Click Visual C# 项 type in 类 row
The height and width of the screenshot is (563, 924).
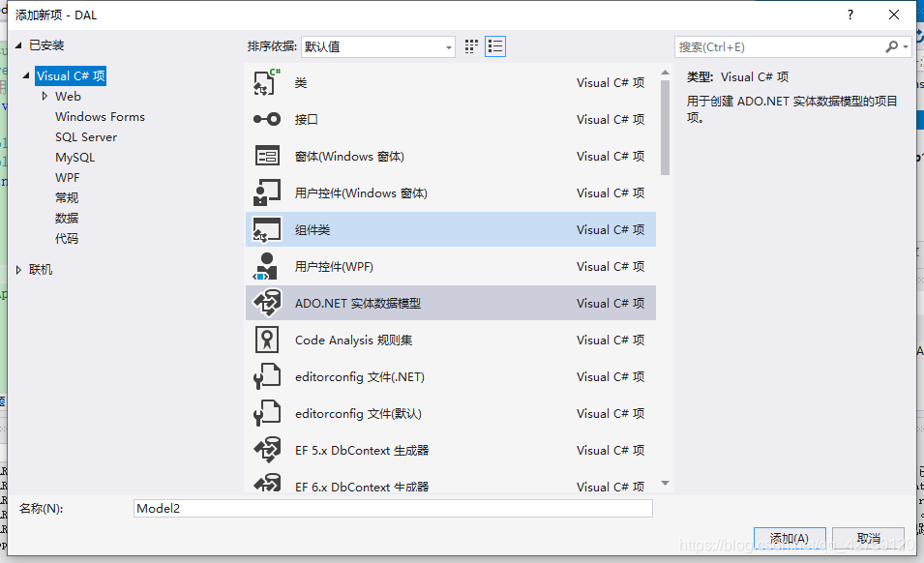point(611,82)
